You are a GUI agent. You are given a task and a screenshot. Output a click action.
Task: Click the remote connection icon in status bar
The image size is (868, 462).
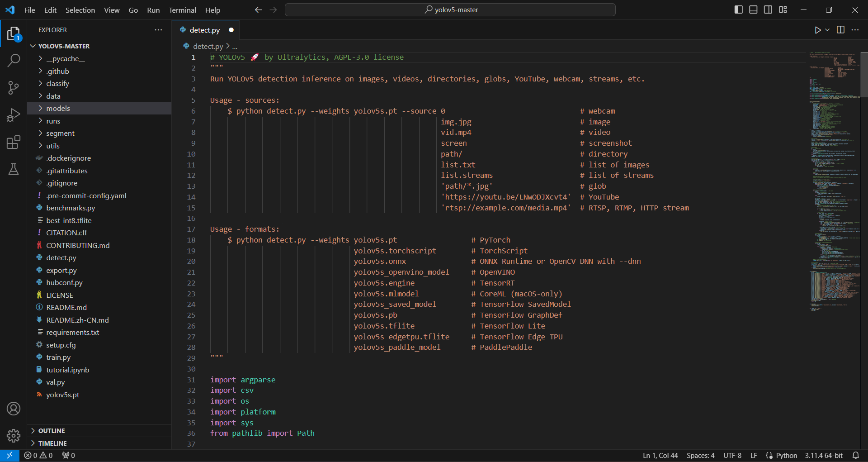[x=9, y=455]
